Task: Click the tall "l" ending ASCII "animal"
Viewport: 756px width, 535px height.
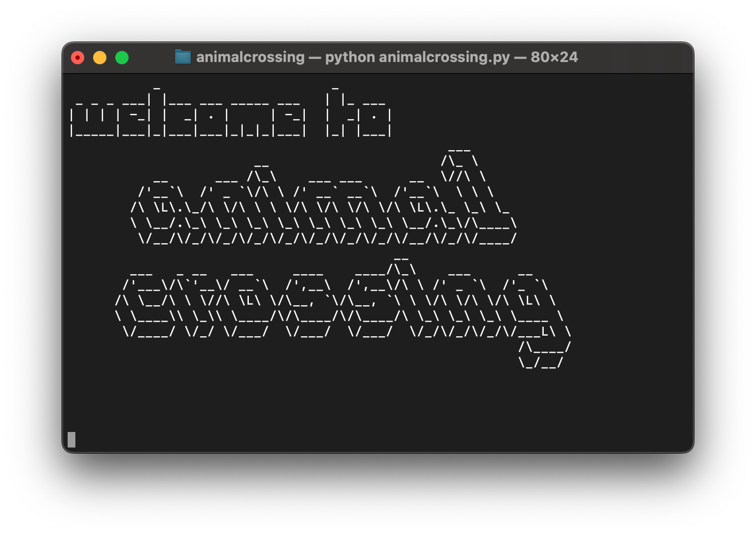Action: pos(479,196)
